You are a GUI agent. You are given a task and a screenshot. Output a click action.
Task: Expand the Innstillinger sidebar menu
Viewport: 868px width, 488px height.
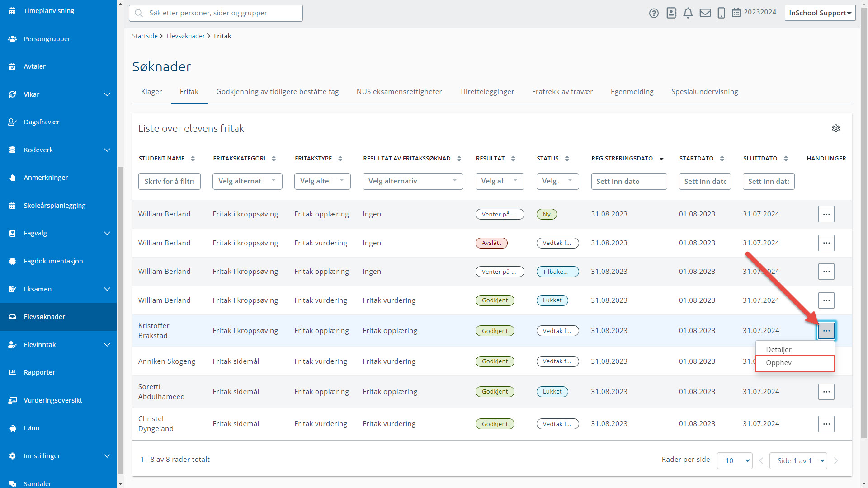click(x=107, y=456)
